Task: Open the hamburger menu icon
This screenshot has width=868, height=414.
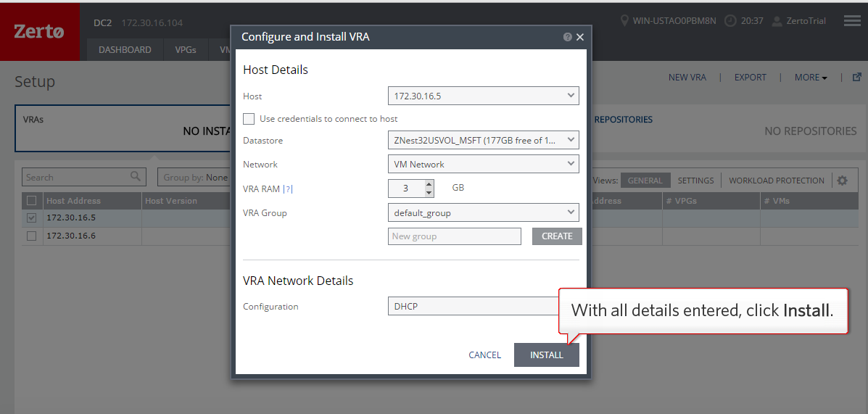Action: [x=852, y=21]
